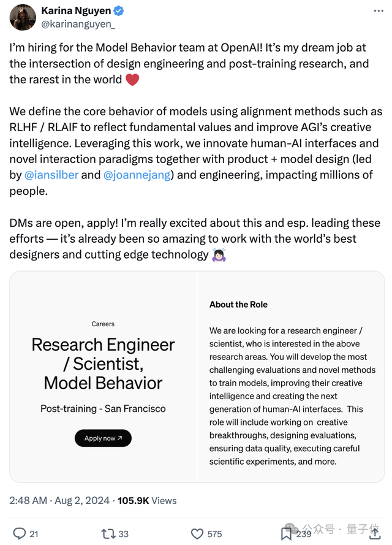Viewport: 392px width, 545px height.
Task: Click the reply speech bubble icon
Action: pyautogui.click(x=20, y=533)
